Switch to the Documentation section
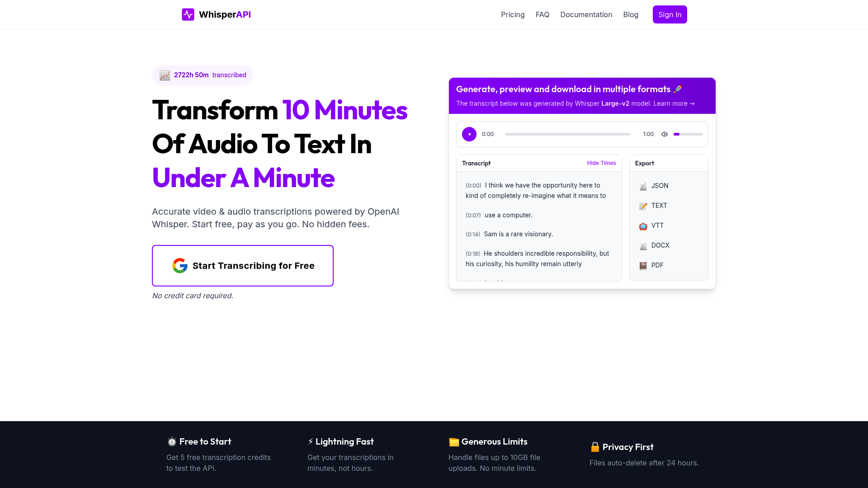This screenshot has width=868, height=488. pyautogui.click(x=586, y=14)
